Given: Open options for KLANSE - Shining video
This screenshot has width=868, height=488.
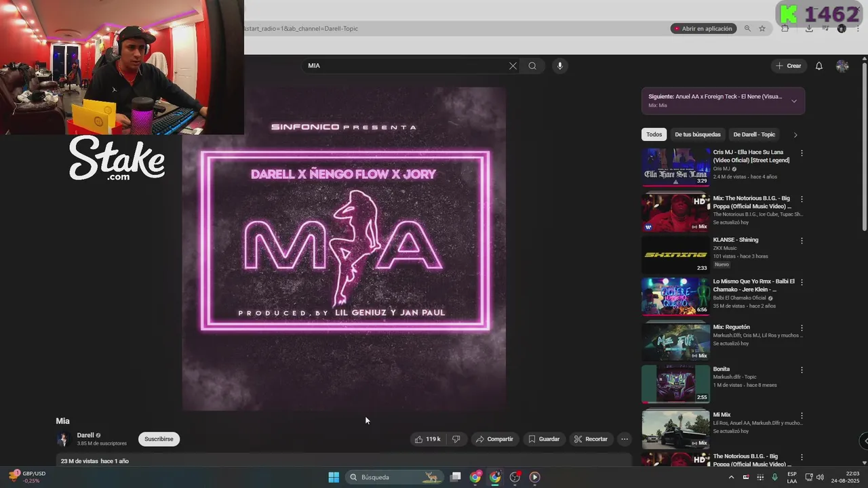Looking at the screenshot, I should 802,241.
